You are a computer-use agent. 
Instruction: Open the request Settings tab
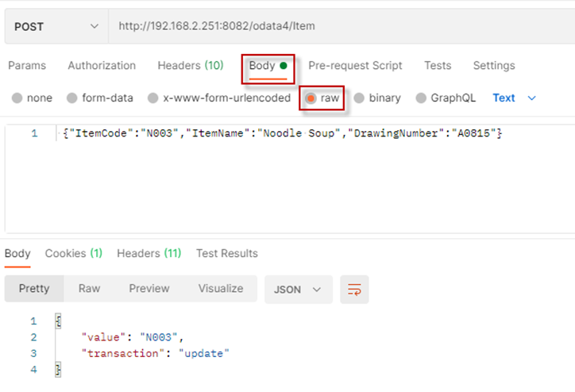(494, 66)
